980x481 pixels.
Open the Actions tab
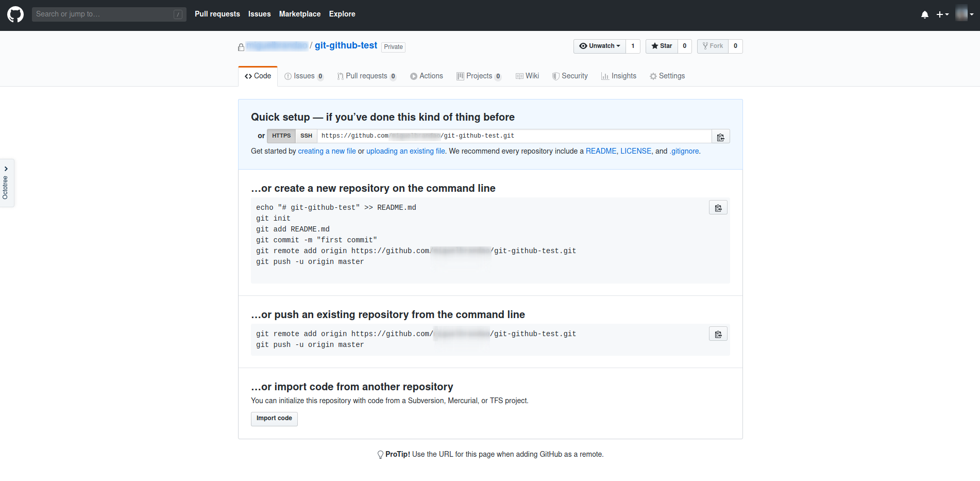pos(427,76)
